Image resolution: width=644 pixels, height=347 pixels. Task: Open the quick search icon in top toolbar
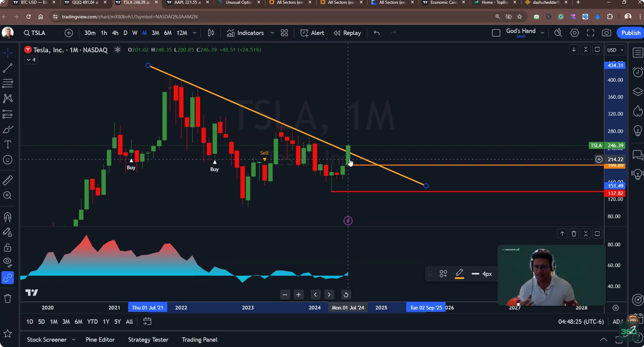558,33
